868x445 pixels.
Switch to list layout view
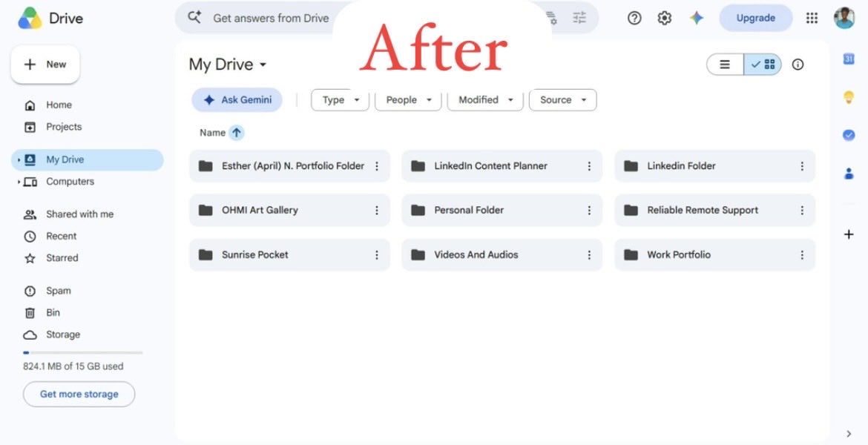tap(725, 65)
